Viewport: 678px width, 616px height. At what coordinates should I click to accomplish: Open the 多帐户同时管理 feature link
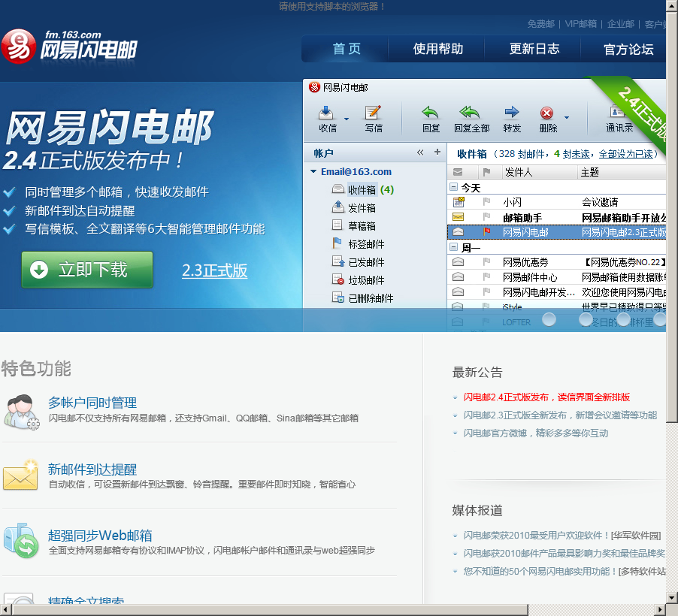92,403
